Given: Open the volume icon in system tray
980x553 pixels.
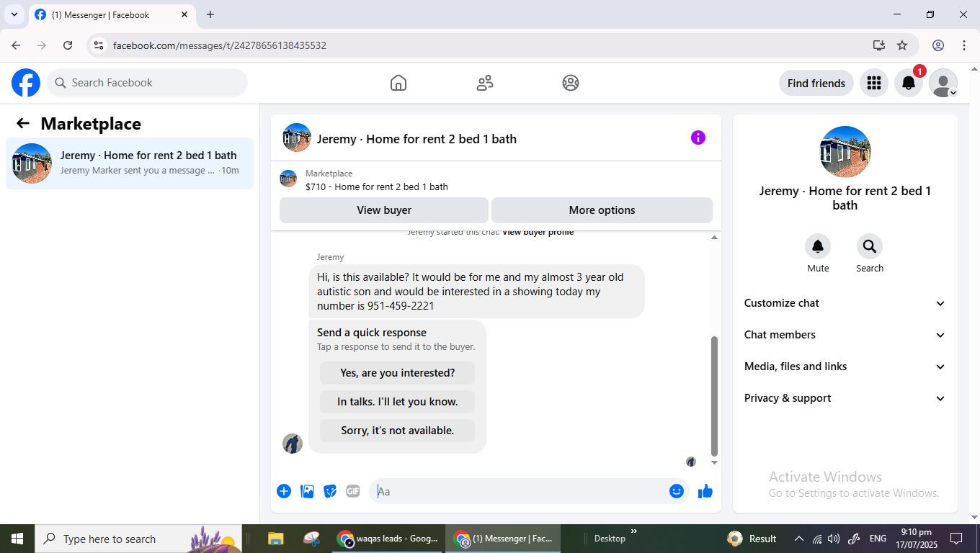Looking at the screenshot, I should coord(834,539).
